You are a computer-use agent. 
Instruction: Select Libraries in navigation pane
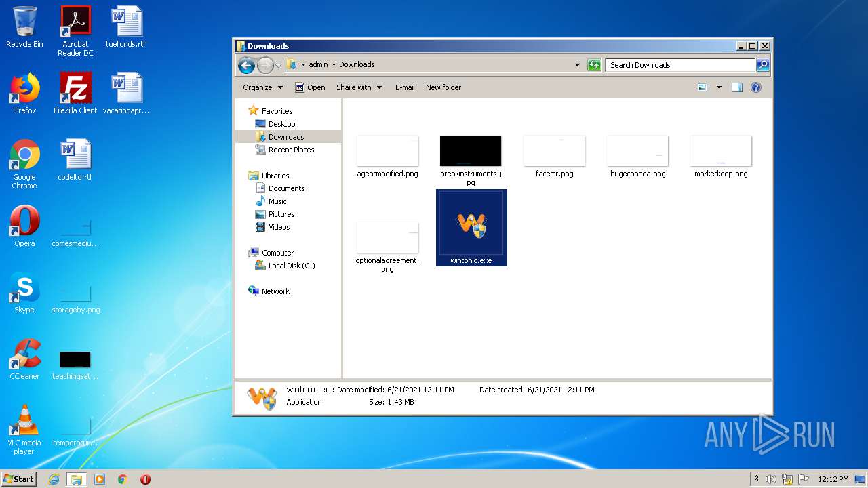pos(269,176)
